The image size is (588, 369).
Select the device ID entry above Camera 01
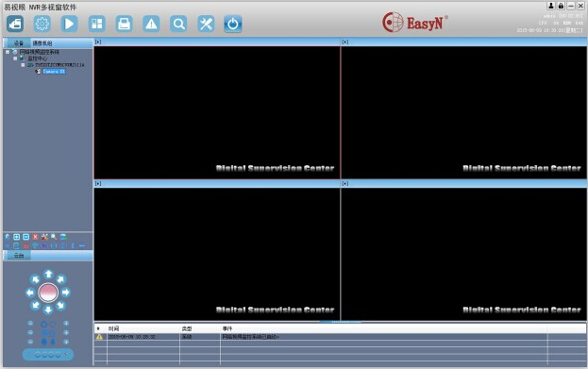(59, 65)
